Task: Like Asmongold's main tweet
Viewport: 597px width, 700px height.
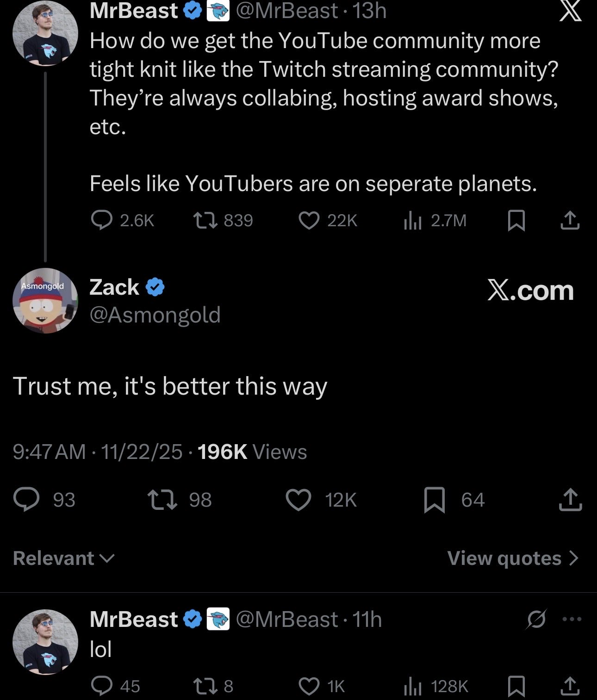Action: [x=298, y=500]
